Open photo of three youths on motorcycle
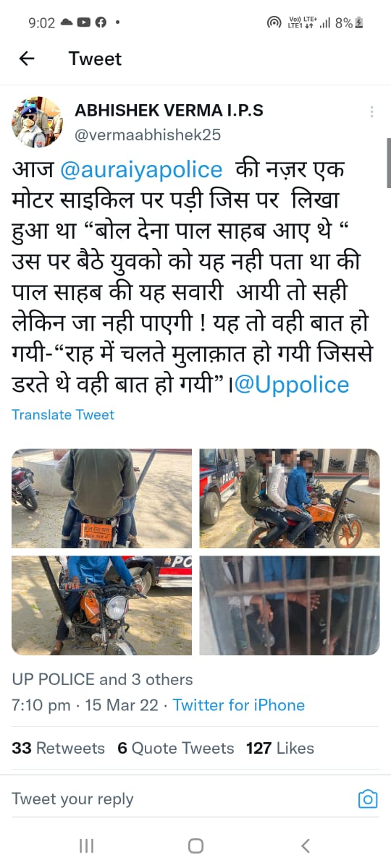 click(x=290, y=498)
